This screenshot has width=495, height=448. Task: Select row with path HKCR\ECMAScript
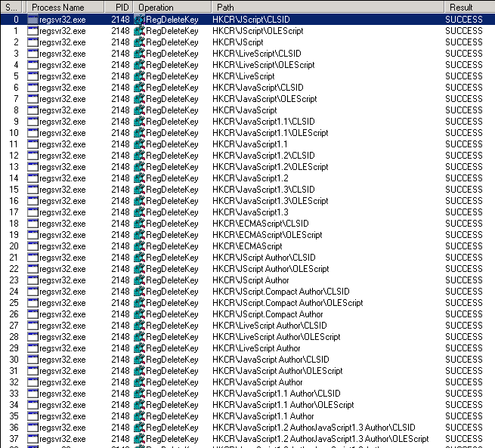coord(247,246)
